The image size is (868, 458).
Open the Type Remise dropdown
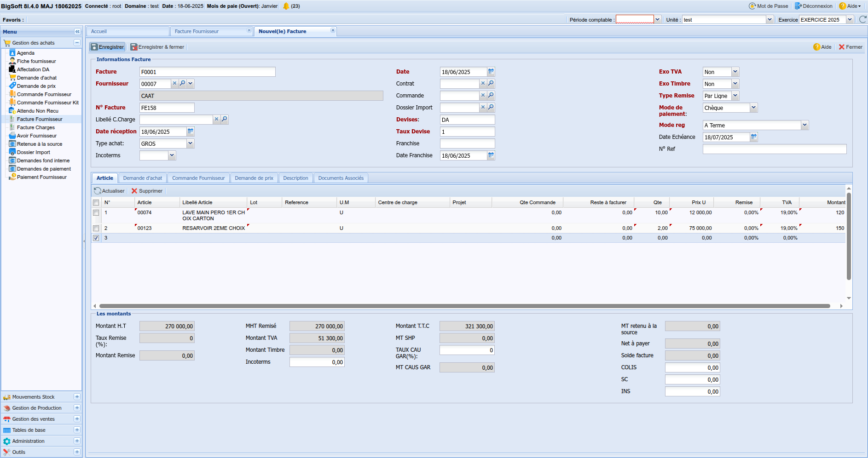[735, 96]
